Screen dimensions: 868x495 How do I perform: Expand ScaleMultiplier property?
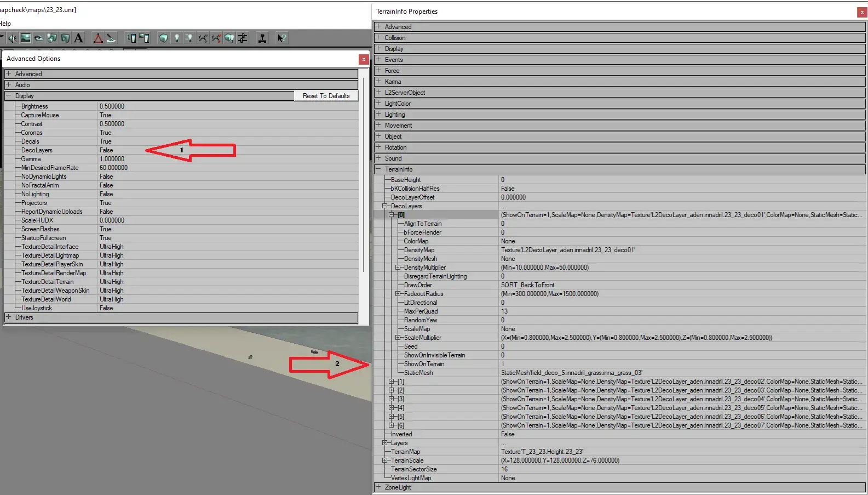(398, 338)
